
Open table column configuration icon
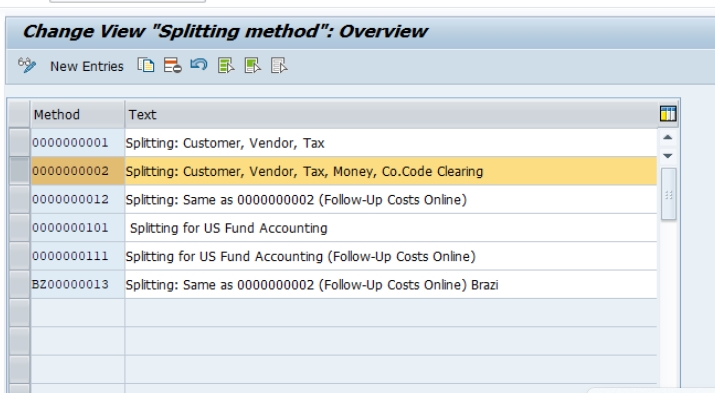668,114
